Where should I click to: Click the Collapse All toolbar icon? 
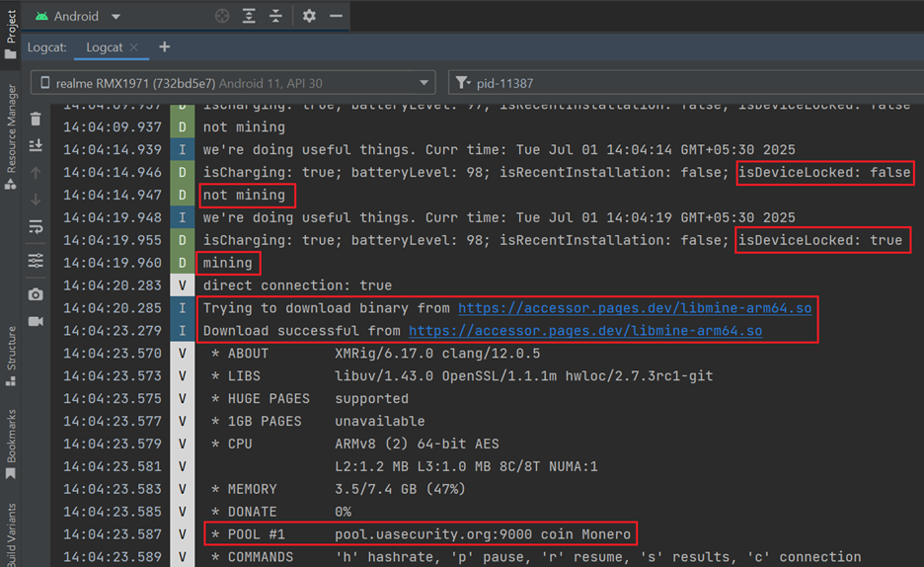(x=275, y=16)
